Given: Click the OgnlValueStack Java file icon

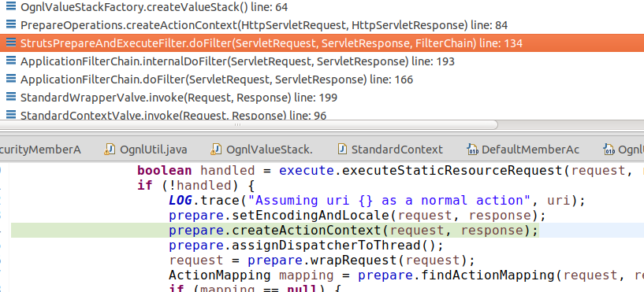Looking at the screenshot, I should [216, 150].
